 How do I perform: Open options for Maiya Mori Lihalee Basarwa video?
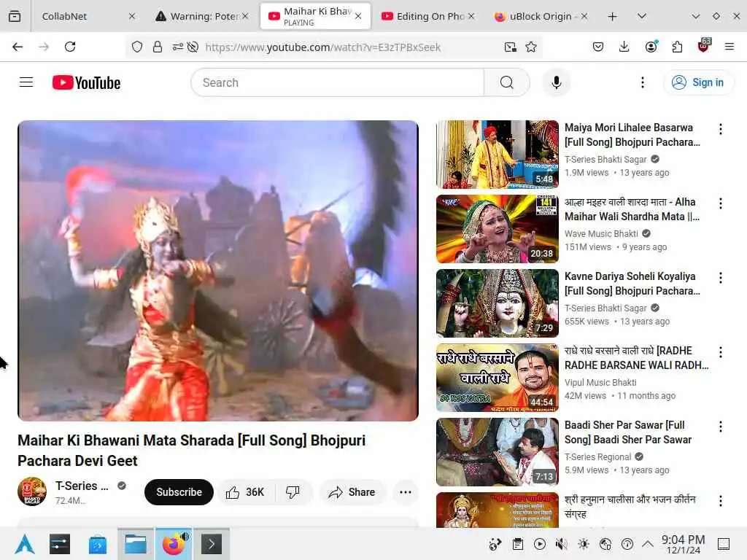coord(720,128)
